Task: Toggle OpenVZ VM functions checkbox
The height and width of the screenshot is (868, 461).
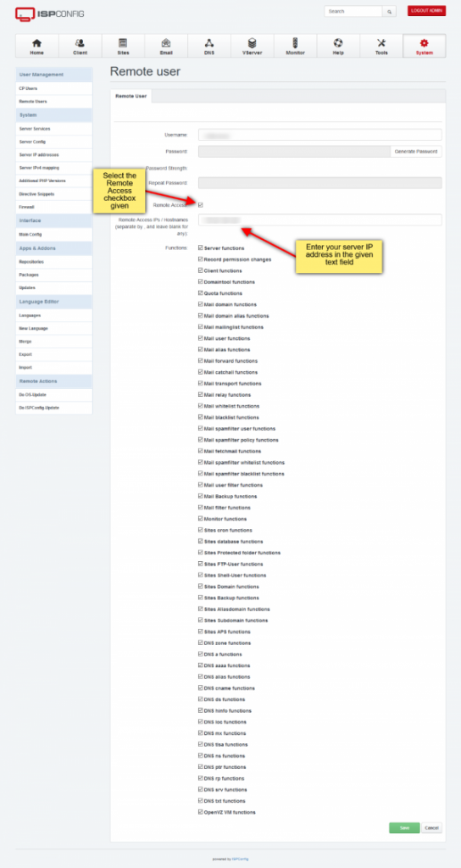Action: (x=200, y=812)
